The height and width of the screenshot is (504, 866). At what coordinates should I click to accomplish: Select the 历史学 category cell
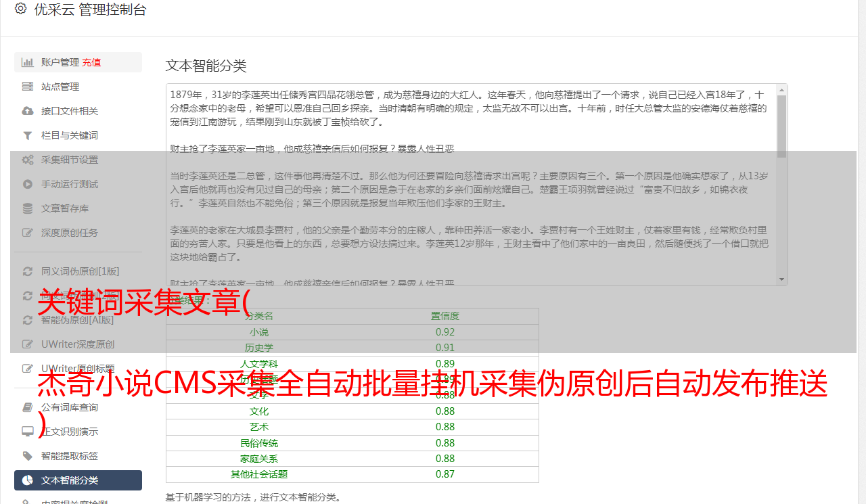[x=259, y=348]
